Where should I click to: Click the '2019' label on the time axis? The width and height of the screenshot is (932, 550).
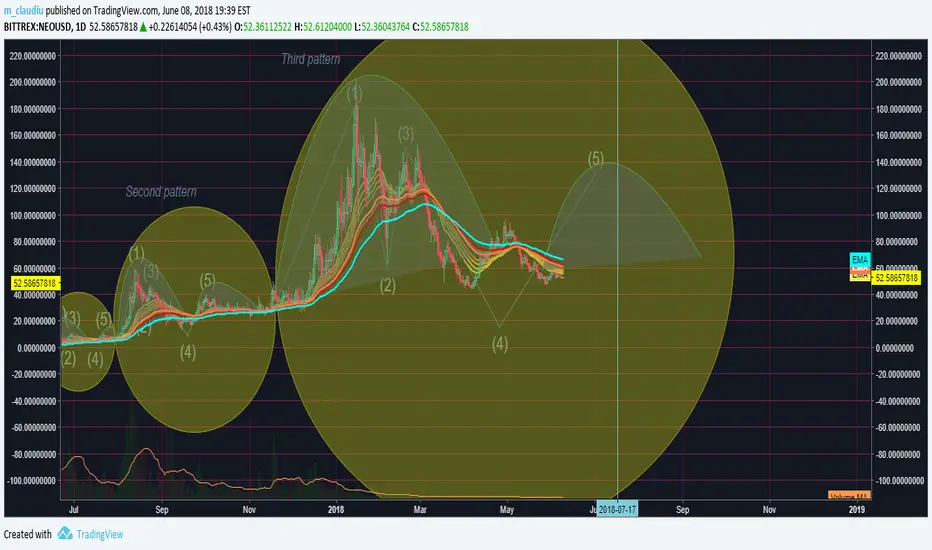(857, 510)
